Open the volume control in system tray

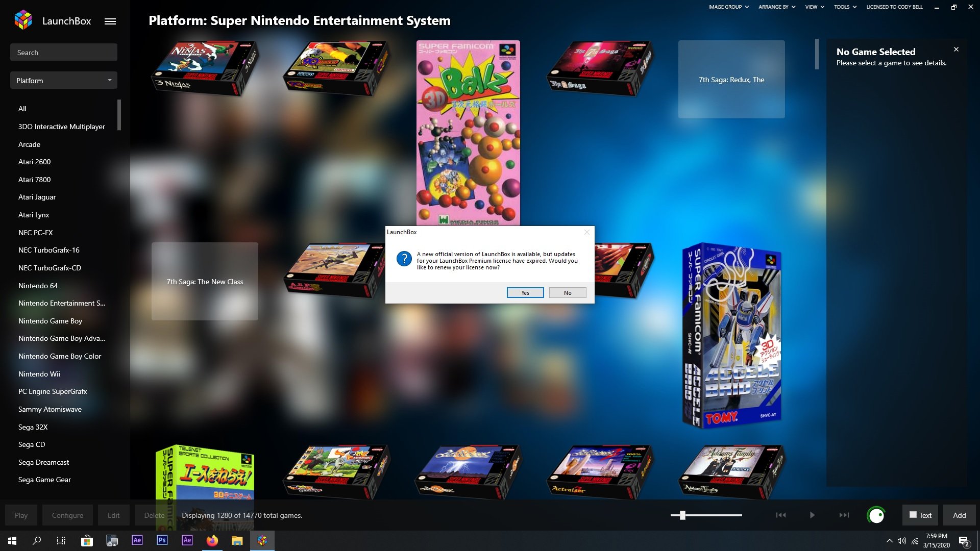(x=902, y=541)
